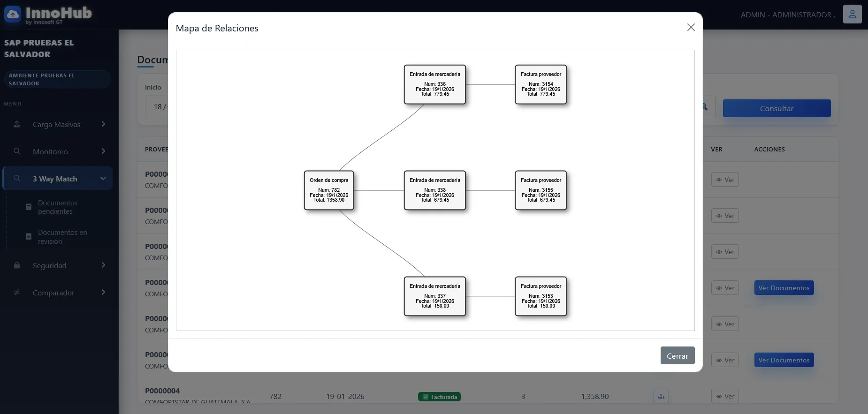Image resolution: width=868 pixels, height=414 pixels.
Task: Select Entrada de mercadería node Num 337
Action: (x=435, y=296)
